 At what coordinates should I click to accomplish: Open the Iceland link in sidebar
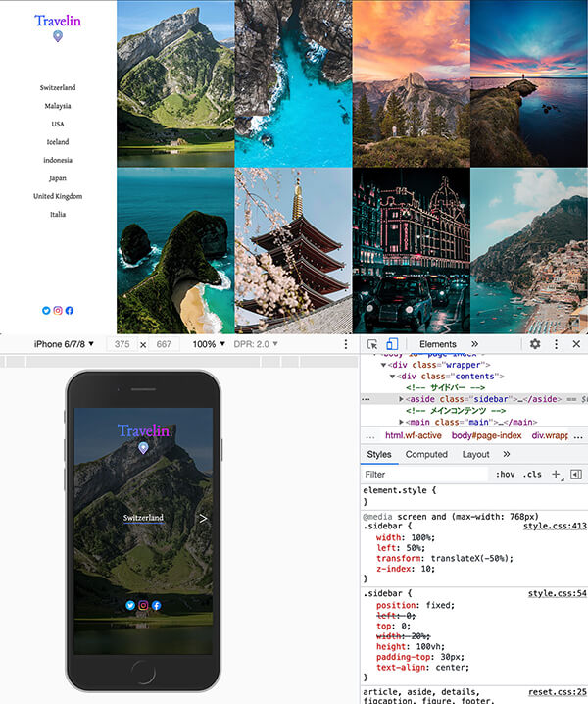(58, 142)
